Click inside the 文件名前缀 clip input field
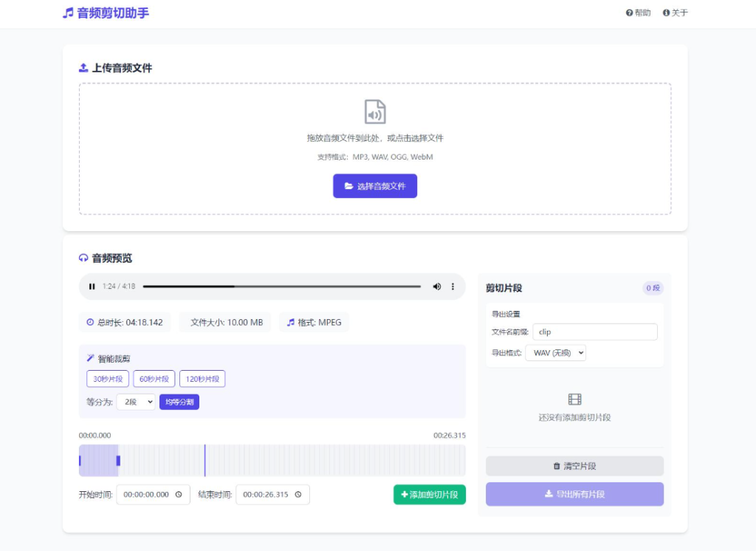This screenshot has width=756, height=551. click(x=595, y=332)
